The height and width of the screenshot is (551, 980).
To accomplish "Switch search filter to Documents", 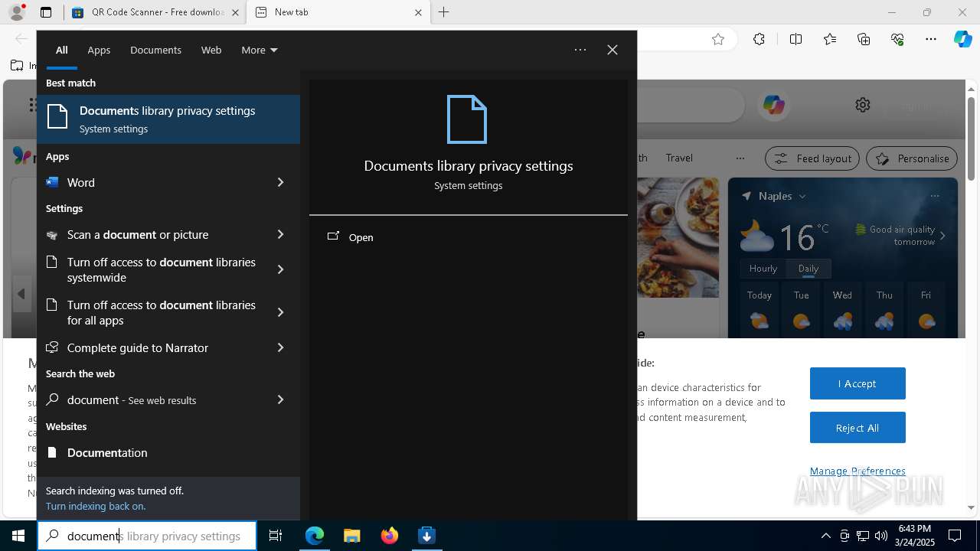I will 155,50.
